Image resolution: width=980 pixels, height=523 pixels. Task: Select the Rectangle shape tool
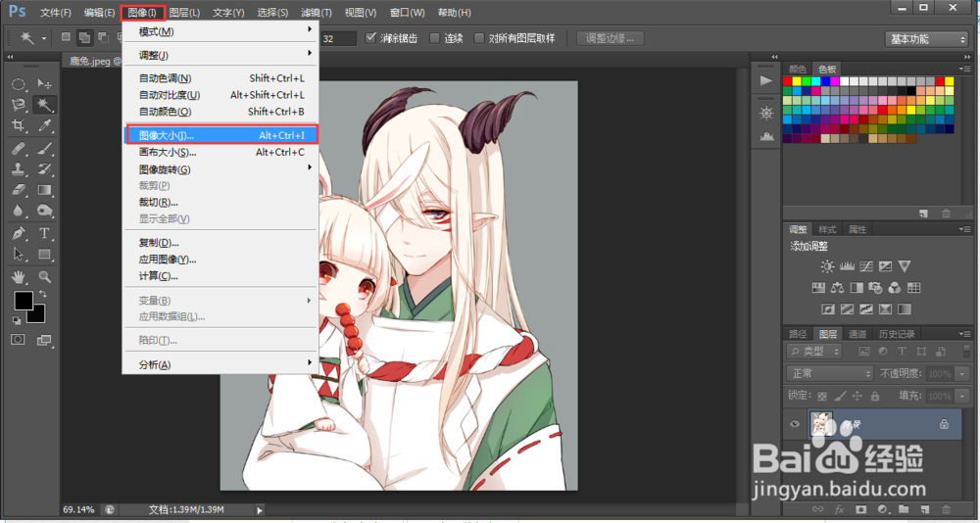pos(44,255)
